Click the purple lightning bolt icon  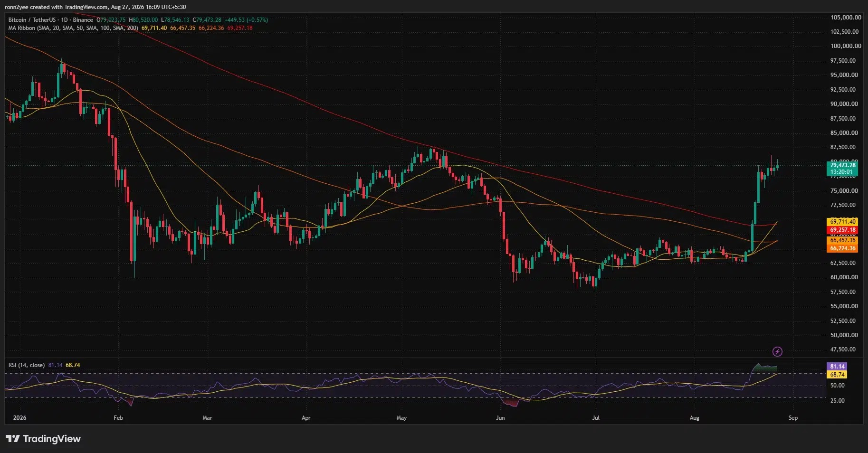pos(777,351)
